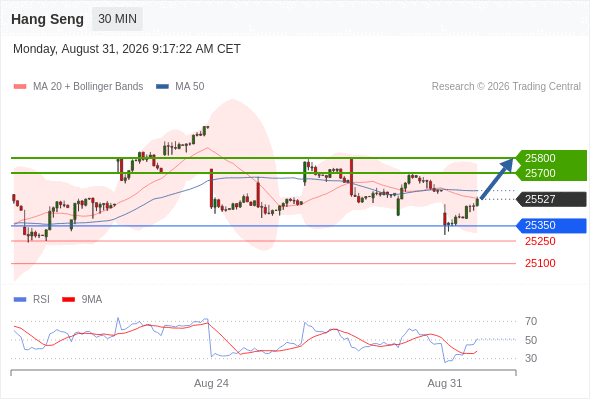Click the 9MA red legend swatch
This screenshot has height=400, width=590.
click(68, 300)
